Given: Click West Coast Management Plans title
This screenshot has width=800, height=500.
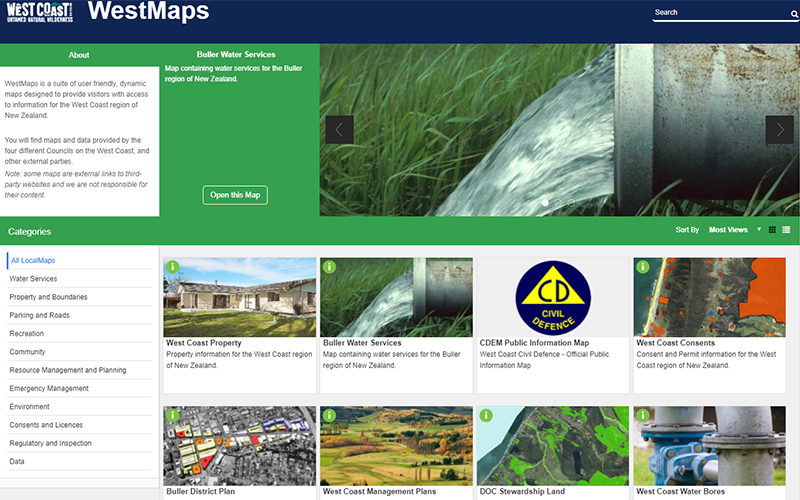Looking at the screenshot, I should point(380,491).
